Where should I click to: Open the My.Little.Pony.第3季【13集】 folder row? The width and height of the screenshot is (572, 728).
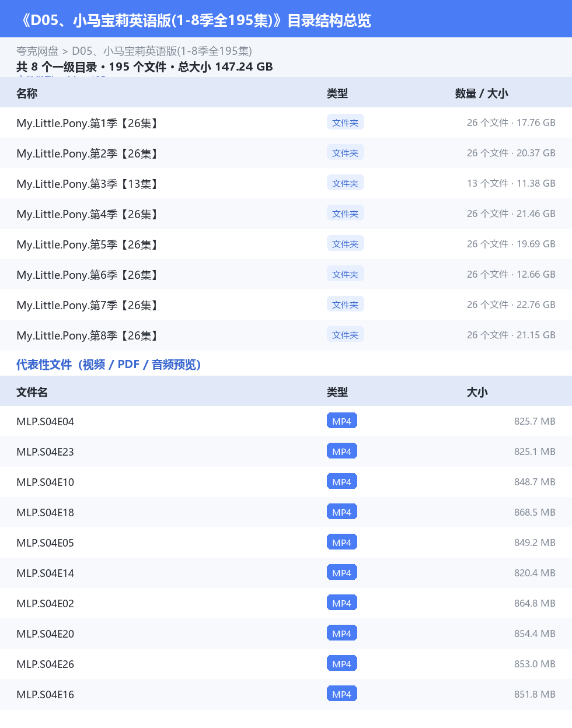click(x=286, y=183)
